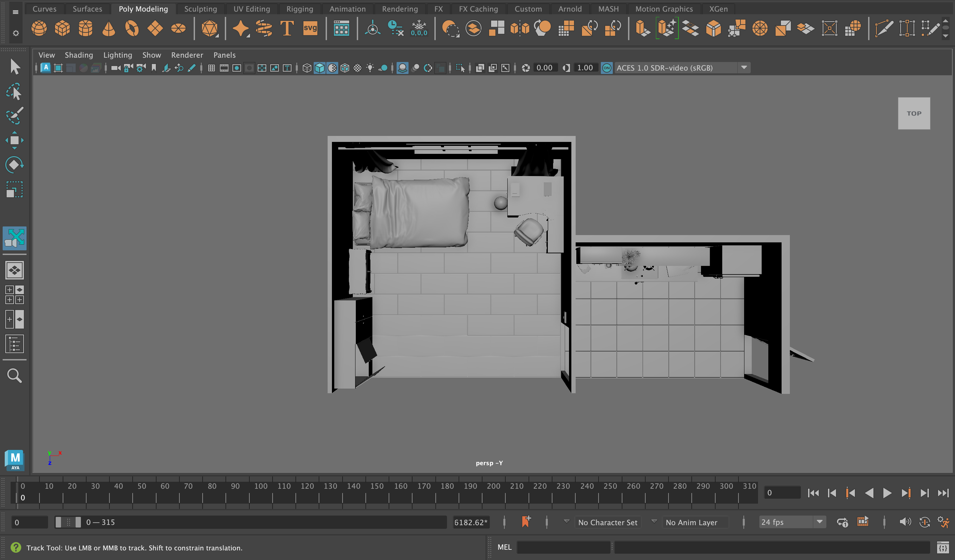
Task: Toggle Textured display checker button
Action: (x=357, y=68)
